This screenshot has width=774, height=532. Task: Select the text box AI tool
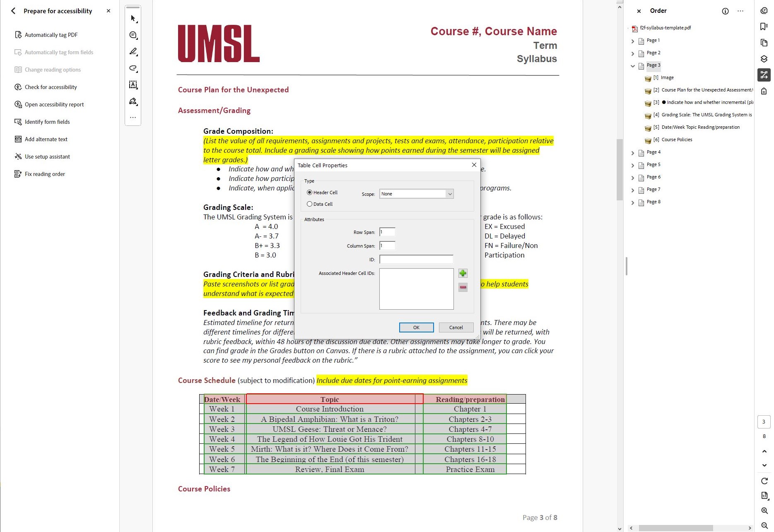click(133, 85)
